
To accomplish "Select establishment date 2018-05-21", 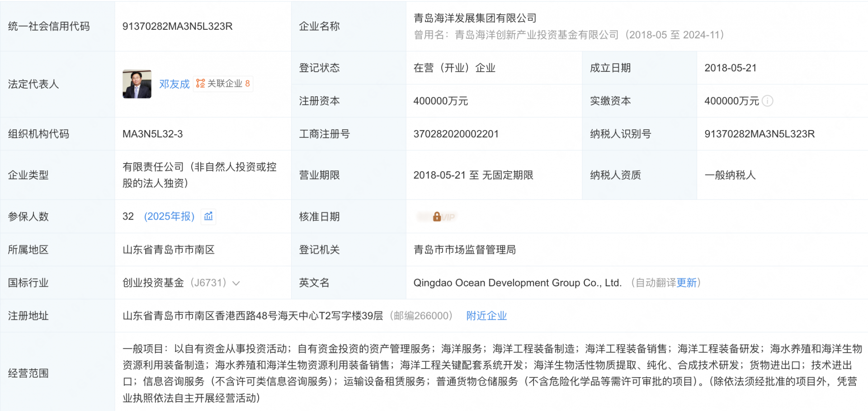I will point(731,68).
